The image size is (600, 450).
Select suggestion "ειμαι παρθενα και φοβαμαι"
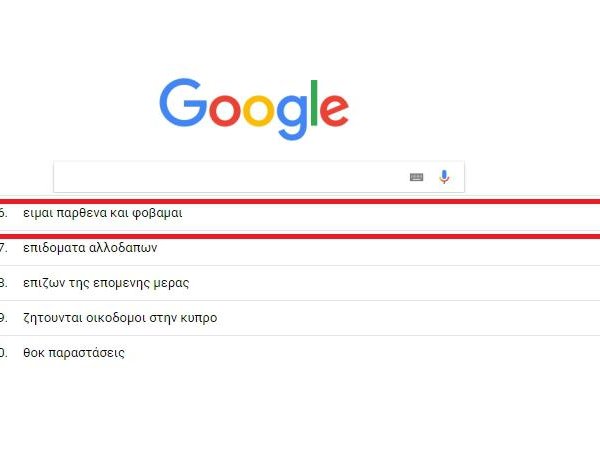click(103, 213)
